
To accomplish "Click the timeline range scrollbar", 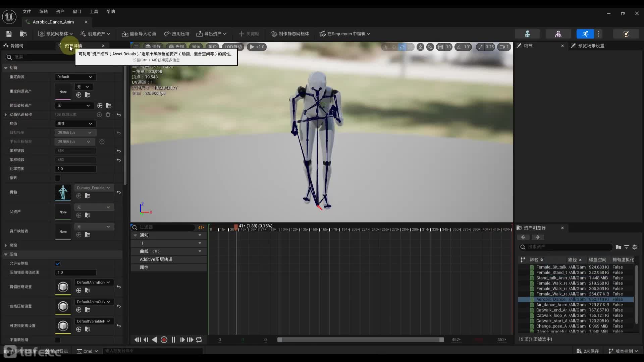I will (x=361, y=340).
